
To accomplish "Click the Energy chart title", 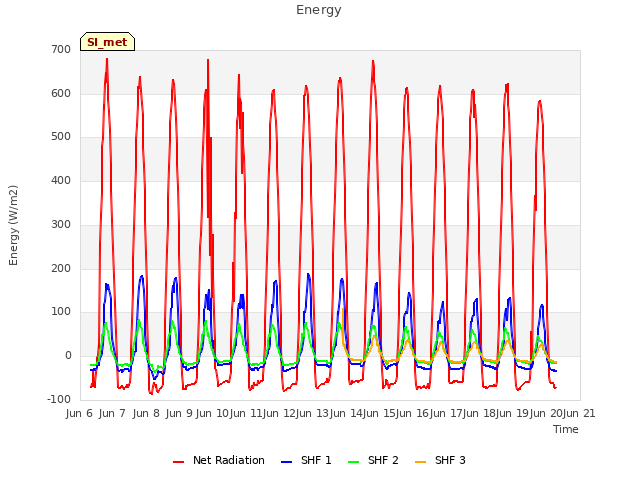I will 319,10.
